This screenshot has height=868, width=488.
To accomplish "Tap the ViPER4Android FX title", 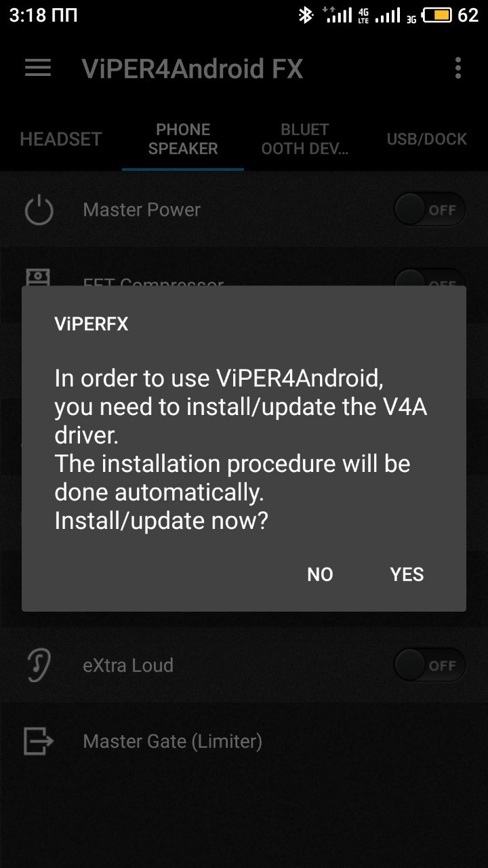I will click(192, 69).
